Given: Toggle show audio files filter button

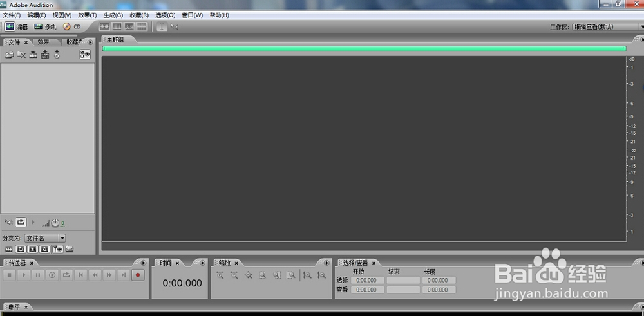Looking at the screenshot, I should tap(8, 249).
